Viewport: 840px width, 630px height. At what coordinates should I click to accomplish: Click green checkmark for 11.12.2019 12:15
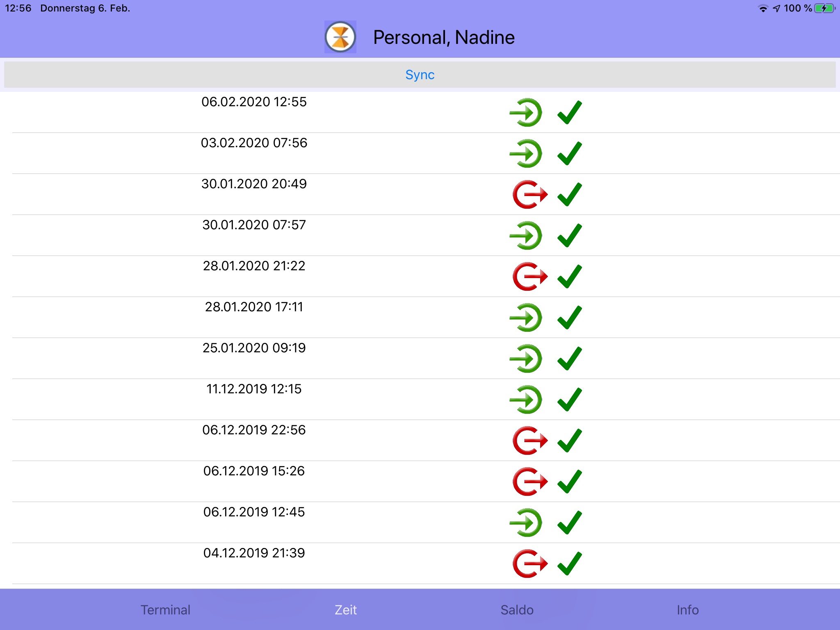[x=570, y=399]
